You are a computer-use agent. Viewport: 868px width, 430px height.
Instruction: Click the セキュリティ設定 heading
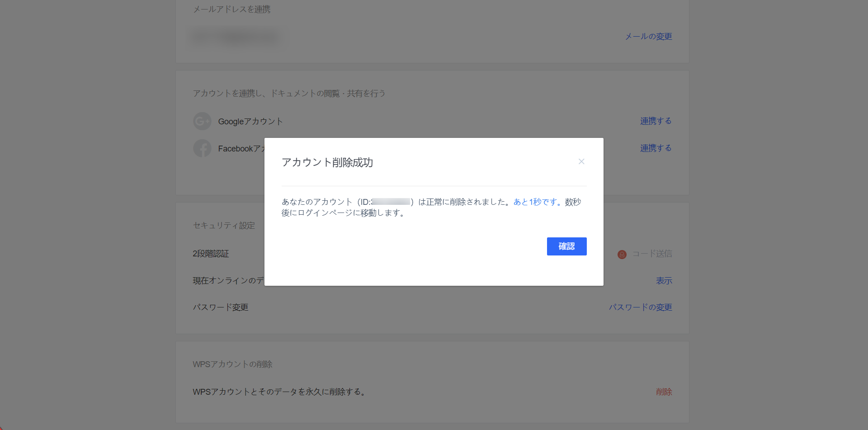point(224,225)
